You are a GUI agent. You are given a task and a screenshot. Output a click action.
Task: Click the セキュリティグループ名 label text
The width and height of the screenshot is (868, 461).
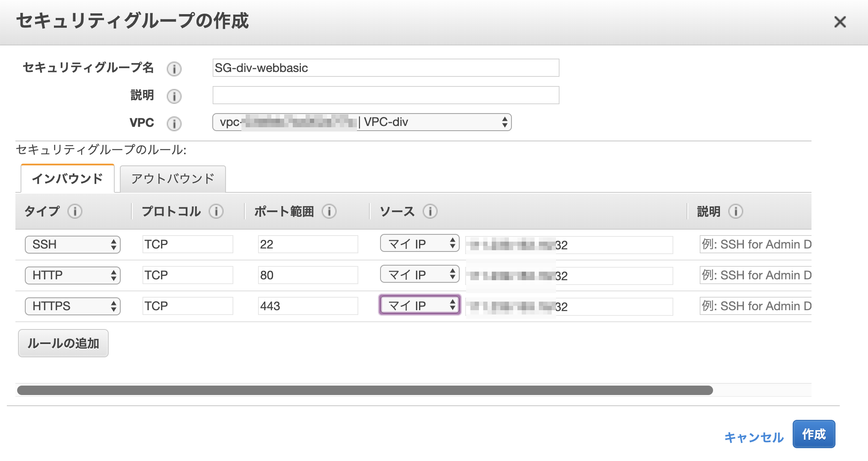click(x=88, y=68)
